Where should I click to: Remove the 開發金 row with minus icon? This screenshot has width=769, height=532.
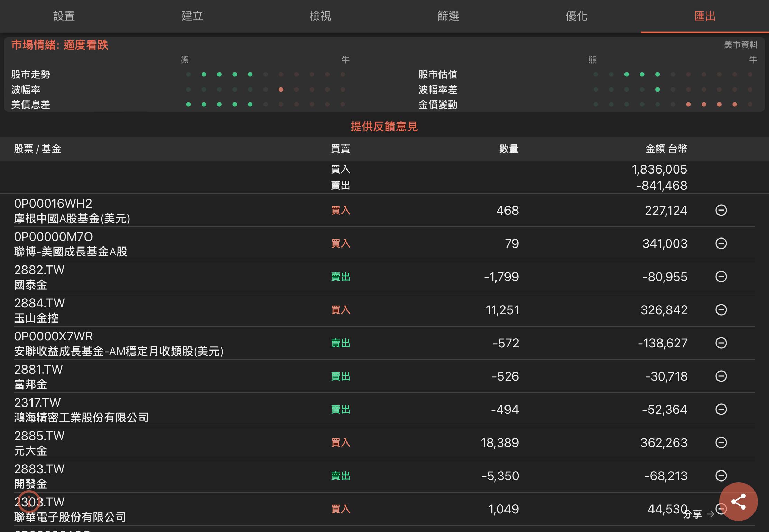[x=721, y=476]
